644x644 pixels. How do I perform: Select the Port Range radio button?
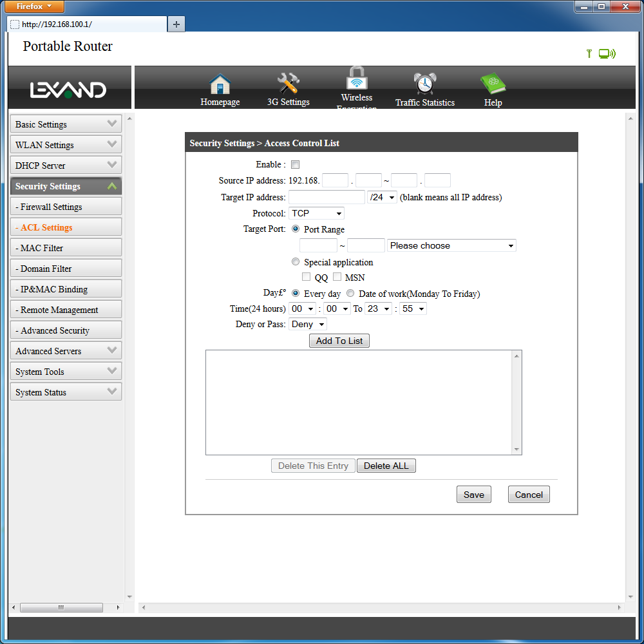(x=296, y=229)
